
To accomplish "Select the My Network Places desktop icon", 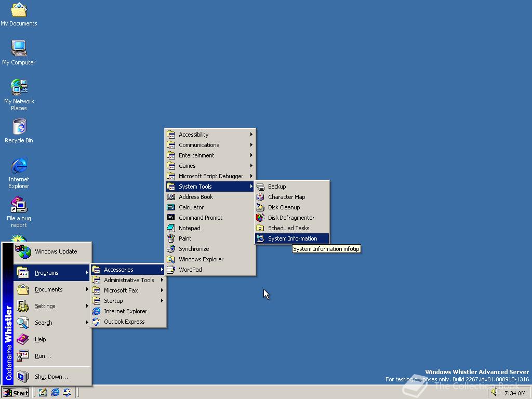I will click(19, 95).
